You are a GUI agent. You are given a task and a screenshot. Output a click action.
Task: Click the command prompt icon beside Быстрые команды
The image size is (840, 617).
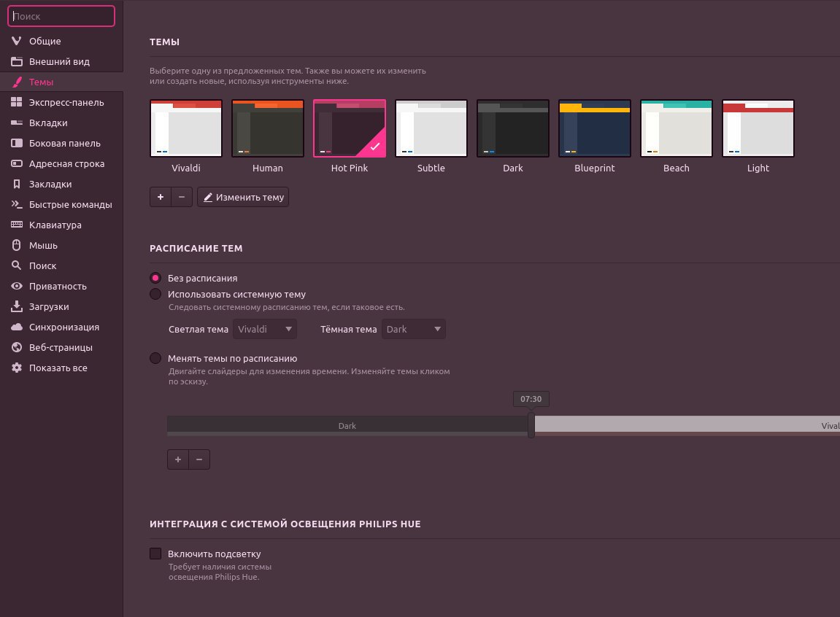tap(17, 204)
